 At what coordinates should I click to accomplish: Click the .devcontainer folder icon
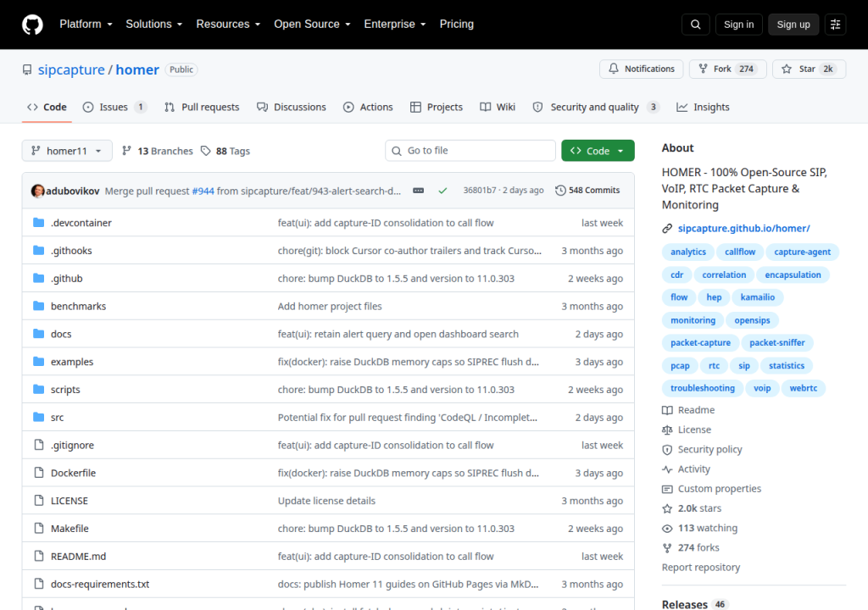point(38,223)
